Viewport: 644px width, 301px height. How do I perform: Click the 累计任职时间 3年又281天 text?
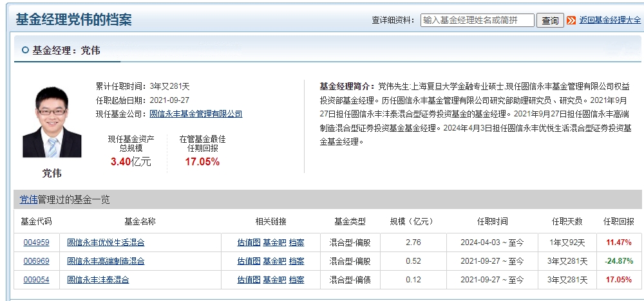(x=142, y=86)
